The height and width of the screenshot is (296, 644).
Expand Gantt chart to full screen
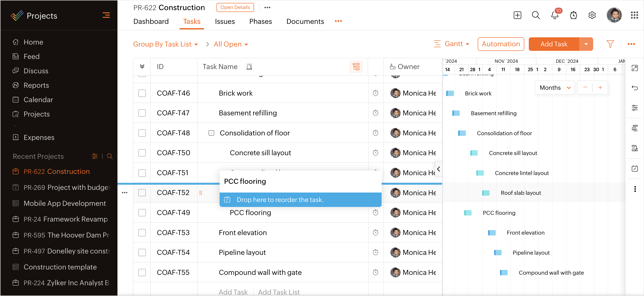click(635, 68)
